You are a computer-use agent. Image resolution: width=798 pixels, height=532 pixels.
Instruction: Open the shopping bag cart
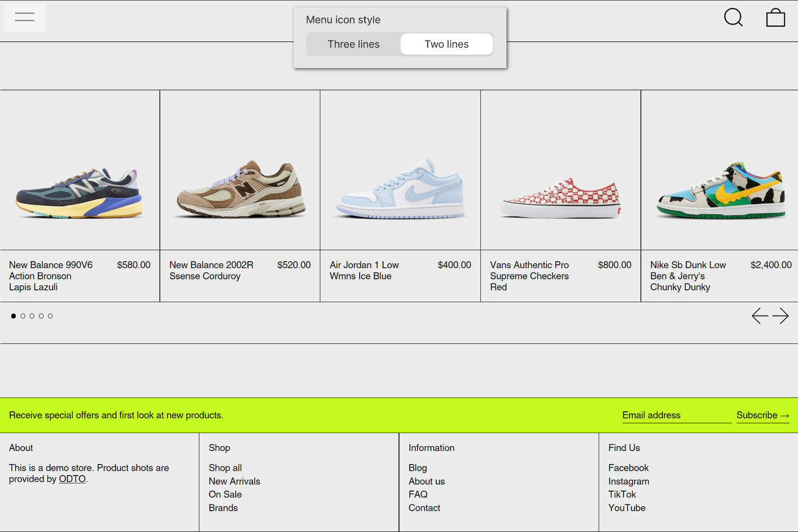(x=776, y=17)
